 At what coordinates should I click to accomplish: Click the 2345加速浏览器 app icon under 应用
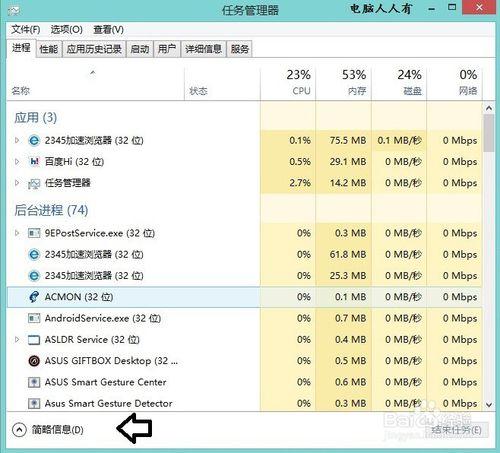click(34, 140)
